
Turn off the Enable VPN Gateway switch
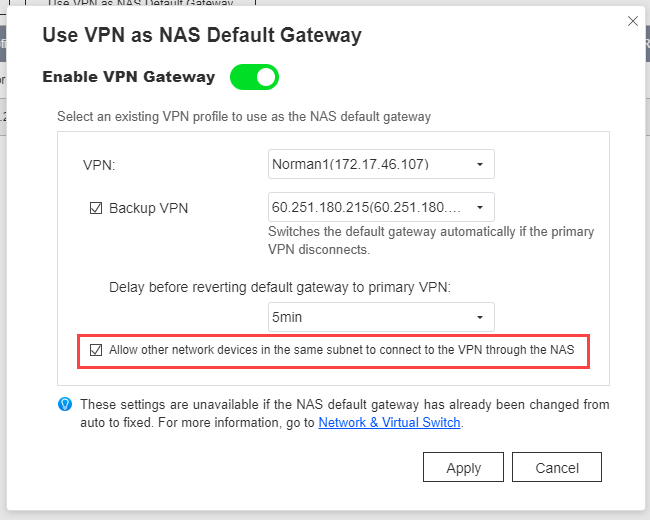(255, 77)
